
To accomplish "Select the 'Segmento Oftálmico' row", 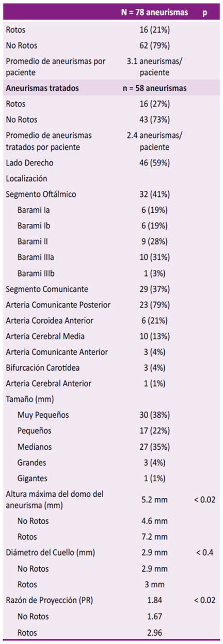I will [111, 194].
